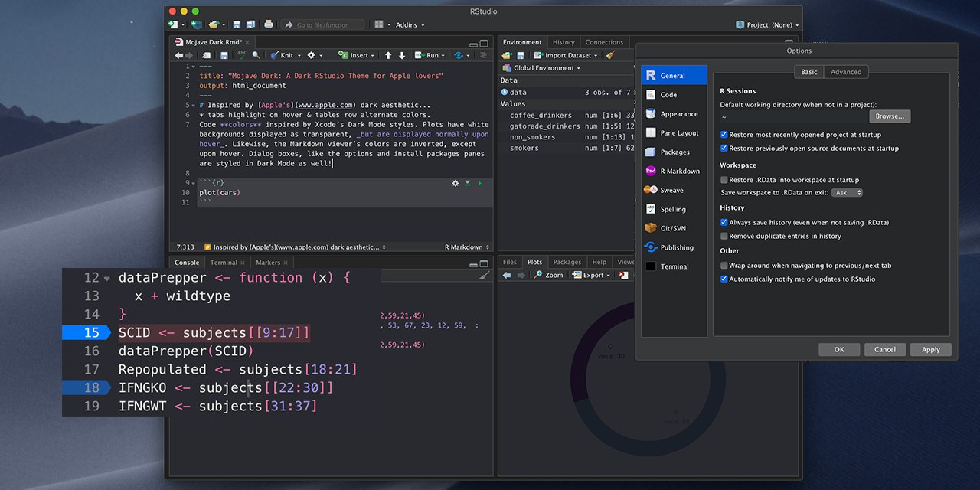Open Global Environment dropdown
This screenshot has width=980, height=490.
point(541,68)
